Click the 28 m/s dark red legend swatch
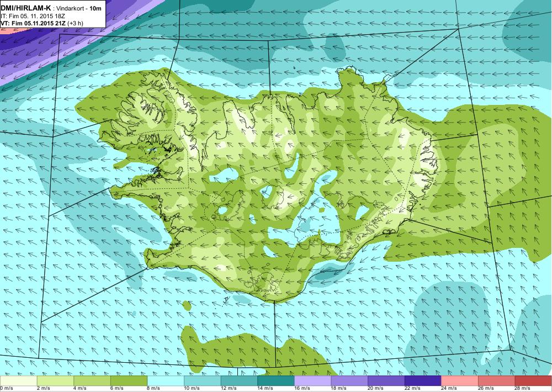Image resolution: width=552 pixels, height=392 pixels. click(533, 381)
